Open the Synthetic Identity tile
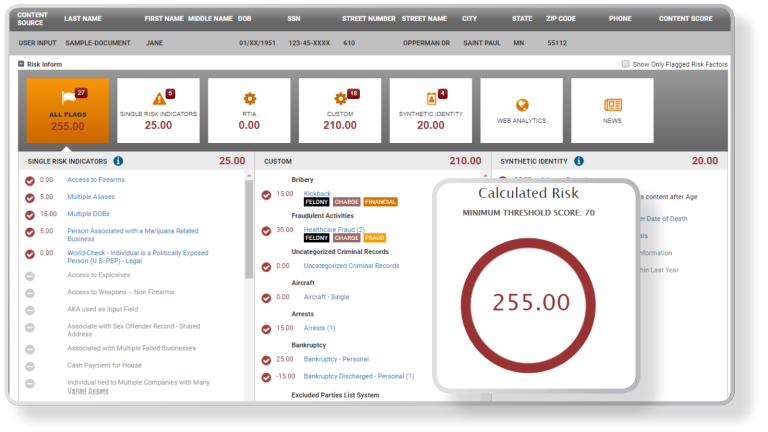768x432 pixels. click(x=430, y=110)
